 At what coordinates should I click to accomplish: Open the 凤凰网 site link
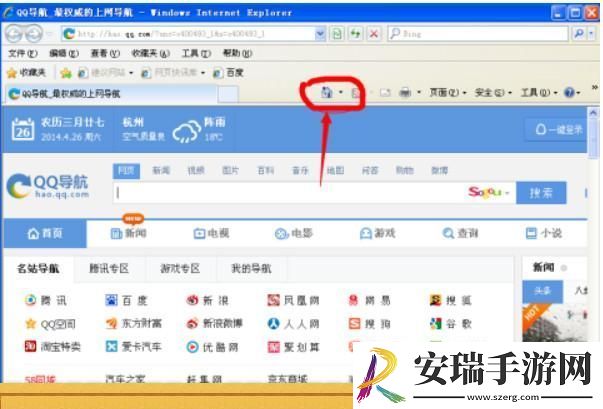pyautogui.click(x=293, y=300)
